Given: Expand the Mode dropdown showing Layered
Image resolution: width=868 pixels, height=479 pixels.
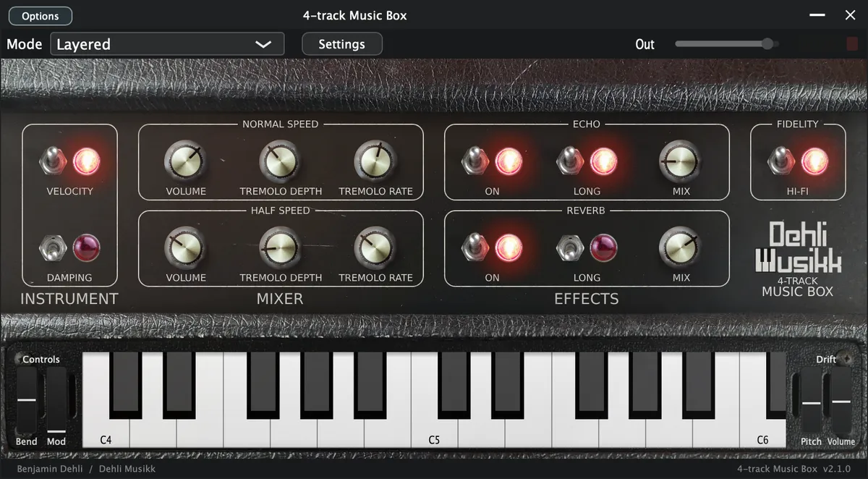Looking at the screenshot, I should point(167,44).
